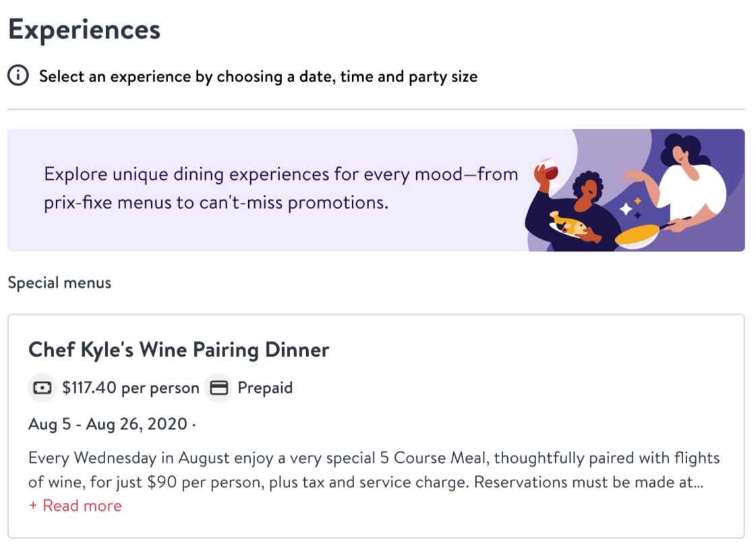Click the info circle icon
Screen dimensions: 756x558
(18, 75)
